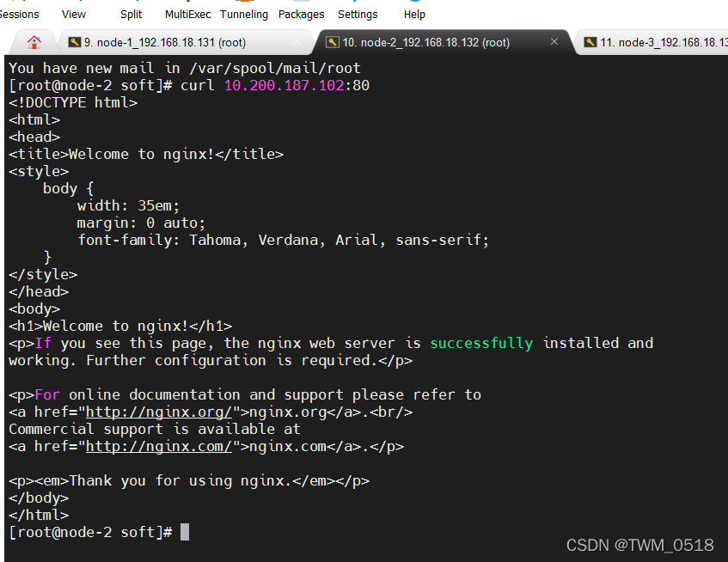728x562 pixels.
Task: Open Packages manager
Action: point(302,14)
